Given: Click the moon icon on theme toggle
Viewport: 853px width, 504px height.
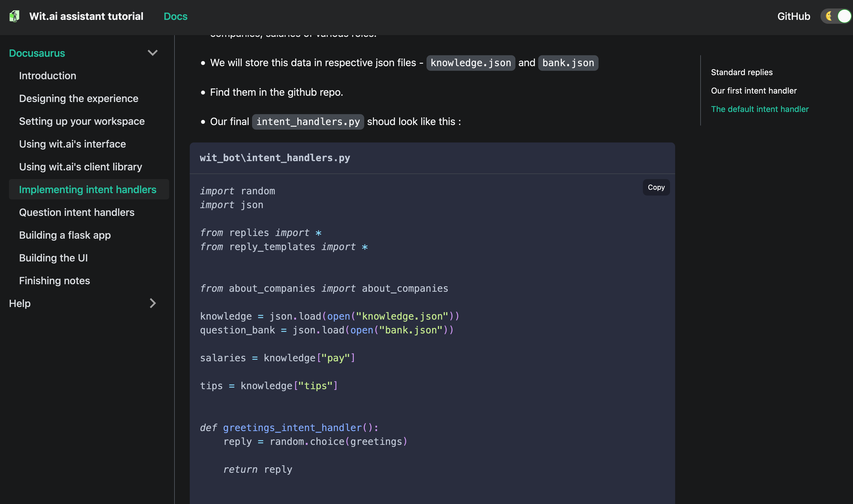Looking at the screenshot, I should 829,16.
